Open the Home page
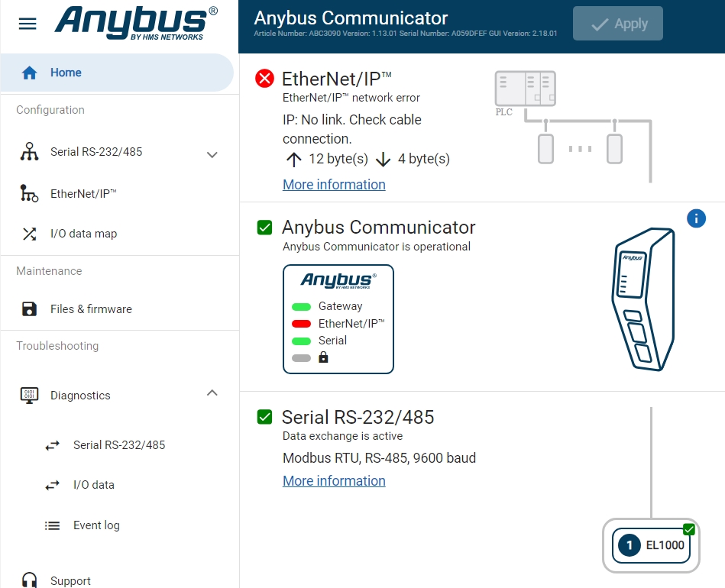725x588 pixels. pos(66,73)
